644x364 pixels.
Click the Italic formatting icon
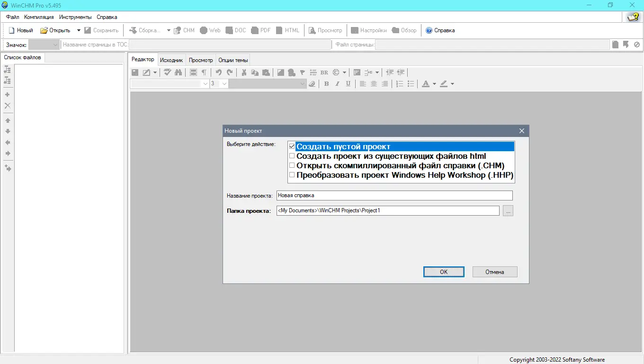[x=338, y=84]
